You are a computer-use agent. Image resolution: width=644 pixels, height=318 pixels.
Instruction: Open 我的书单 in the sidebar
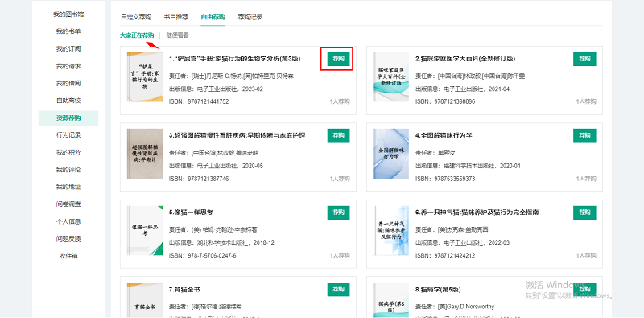68,31
